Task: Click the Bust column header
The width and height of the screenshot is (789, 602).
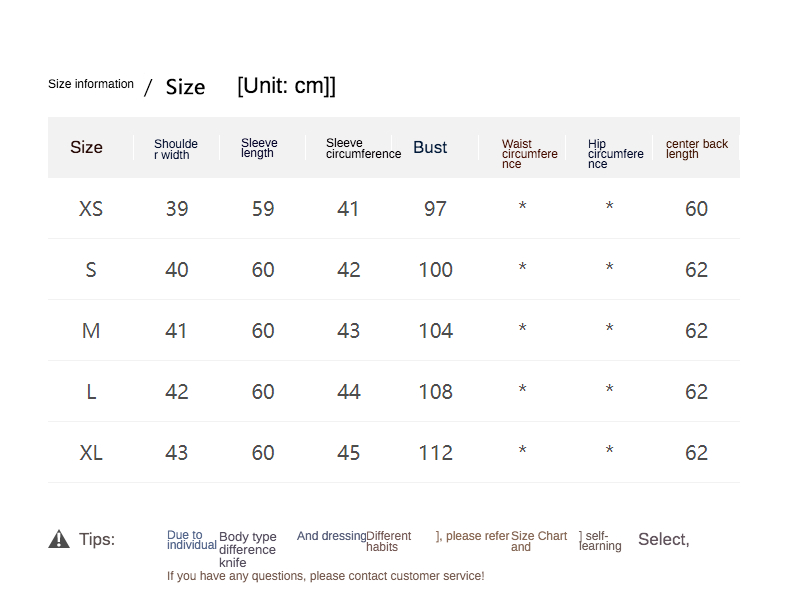Action: (430, 147)
